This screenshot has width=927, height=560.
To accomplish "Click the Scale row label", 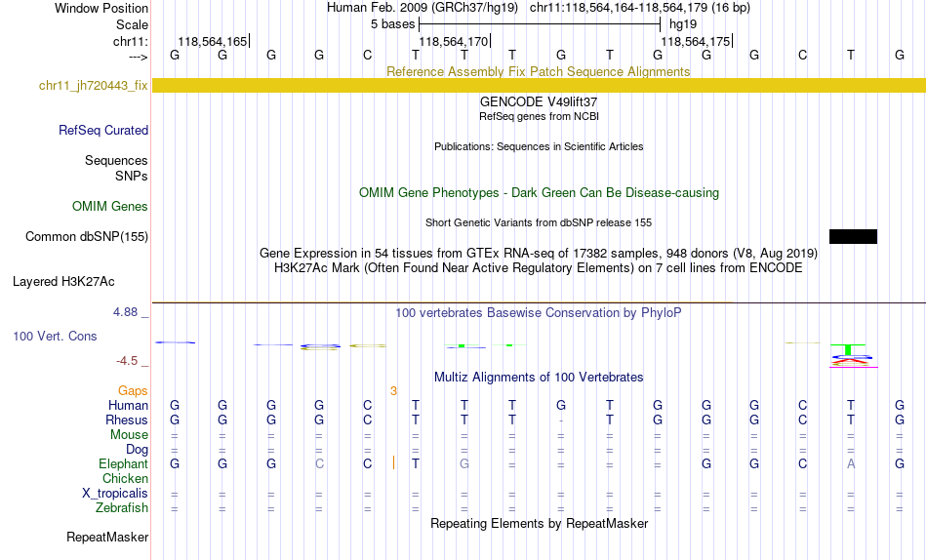I will (x=132, y=24).
